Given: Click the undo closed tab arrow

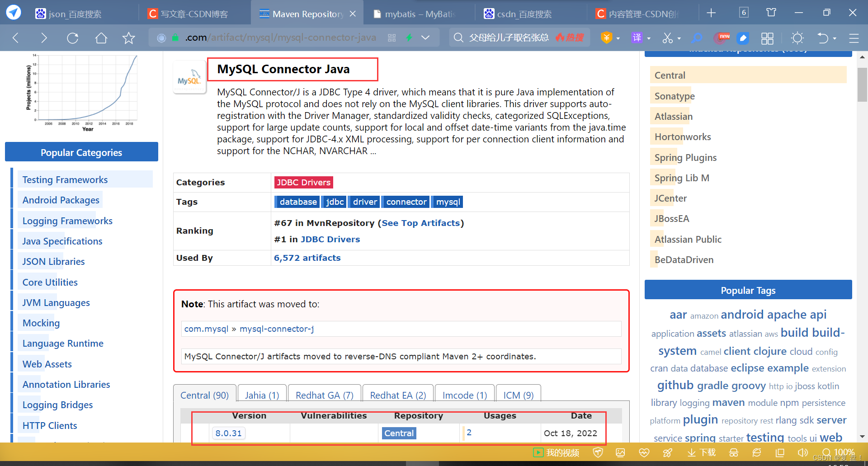Looking at the screenshot, I should 823,38.
